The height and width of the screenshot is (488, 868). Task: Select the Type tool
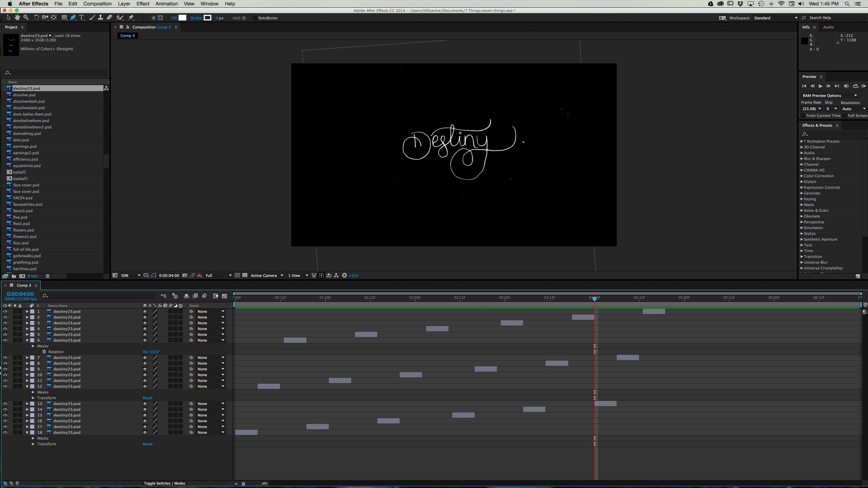pos(81,18)
